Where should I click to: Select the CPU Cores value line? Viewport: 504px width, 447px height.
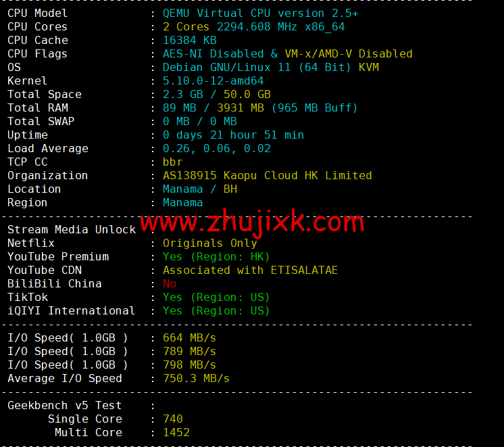click(x=253, y=26)
